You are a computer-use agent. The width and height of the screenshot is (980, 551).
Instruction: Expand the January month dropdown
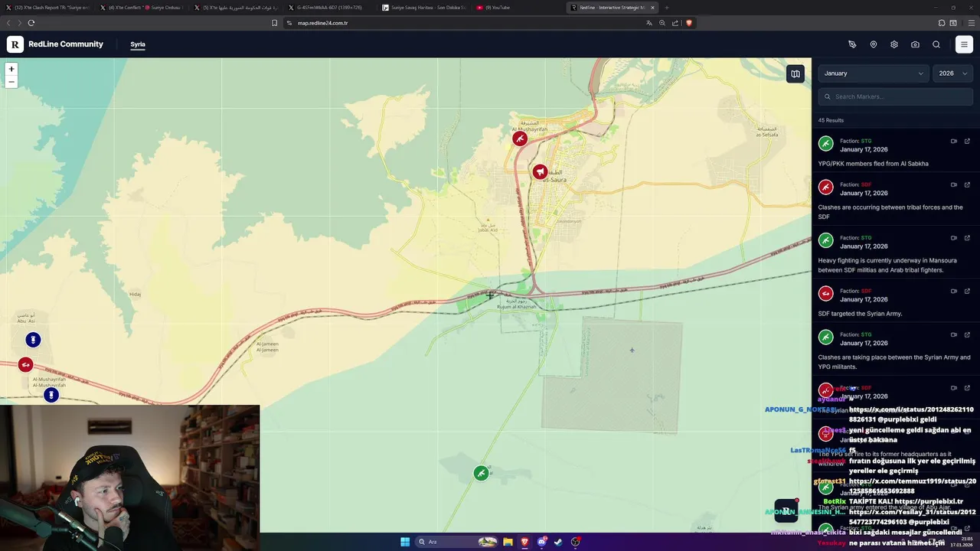click(874, 73)
